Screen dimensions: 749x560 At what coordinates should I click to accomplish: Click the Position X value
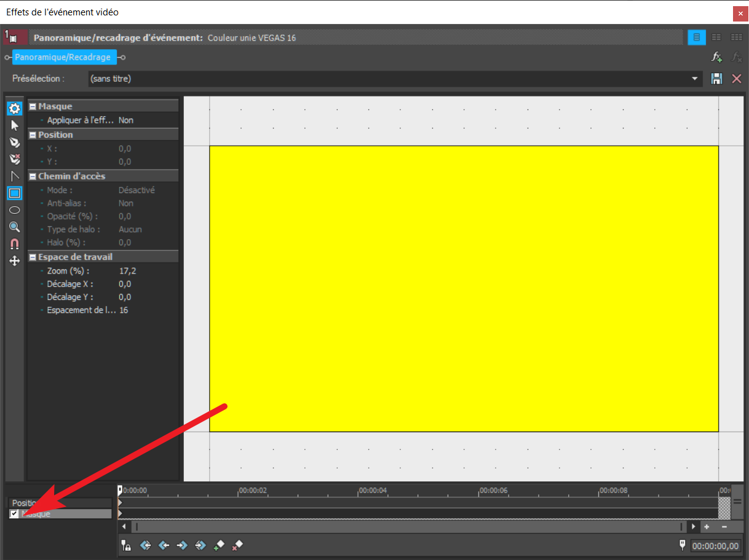125,149
